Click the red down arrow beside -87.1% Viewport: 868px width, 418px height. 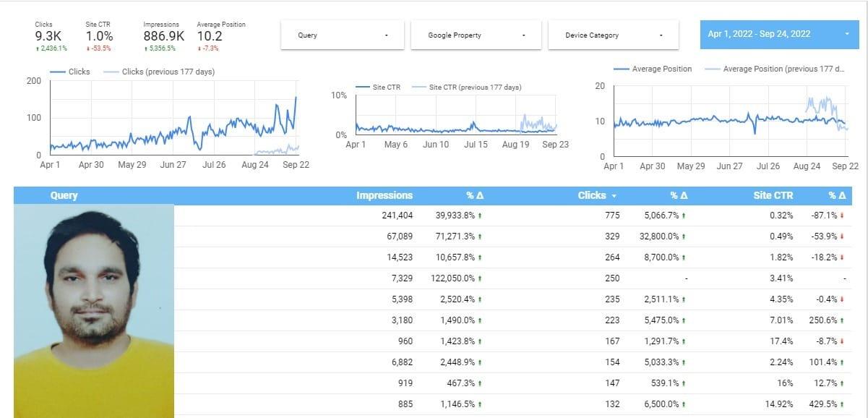(x=842, y=216)
